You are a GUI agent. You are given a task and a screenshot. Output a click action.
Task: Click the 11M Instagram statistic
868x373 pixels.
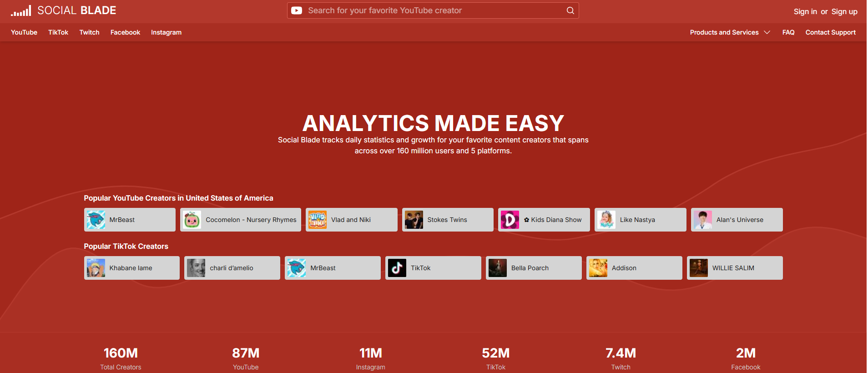click(371, 359)
